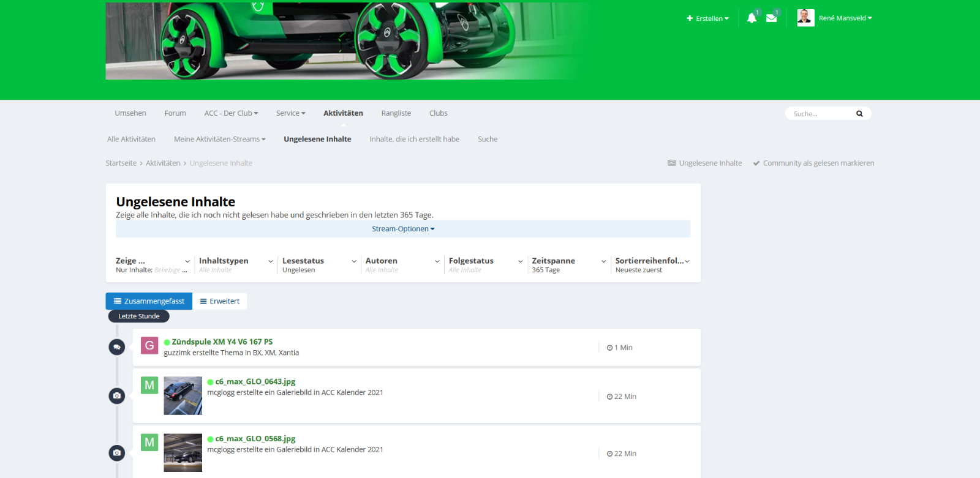The width and height of the screenshot is (980, 478).
Task: Select the Alle Aktivitäten tab
Action: 131,139
